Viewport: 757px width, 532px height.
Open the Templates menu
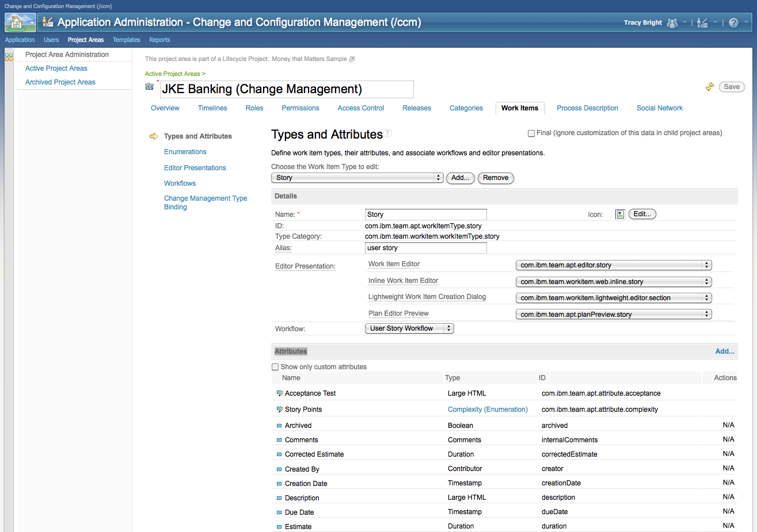[x=127, y=40]
